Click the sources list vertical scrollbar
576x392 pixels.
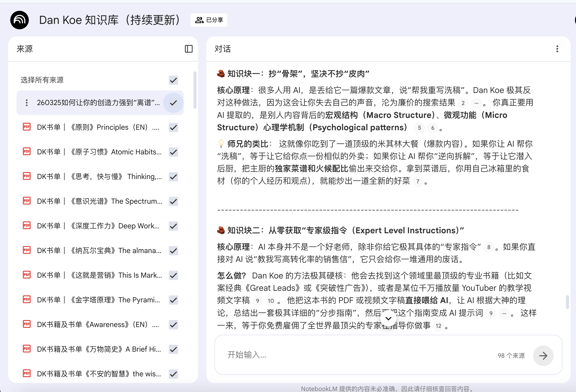click(x=195, y=90)
